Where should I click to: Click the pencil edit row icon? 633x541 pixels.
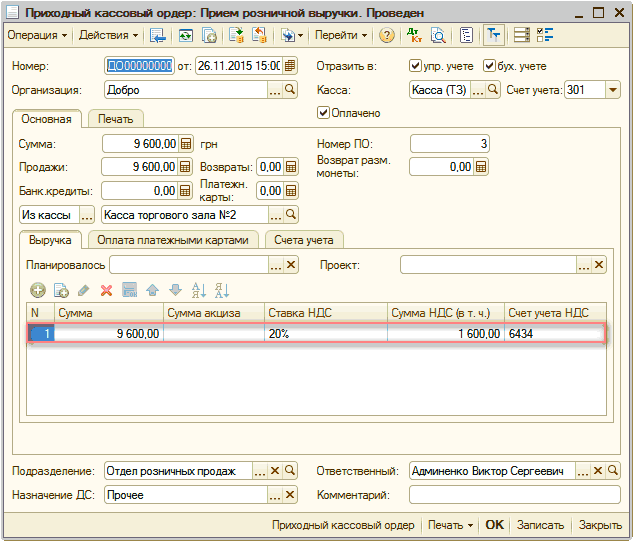[x=83, y=290]
